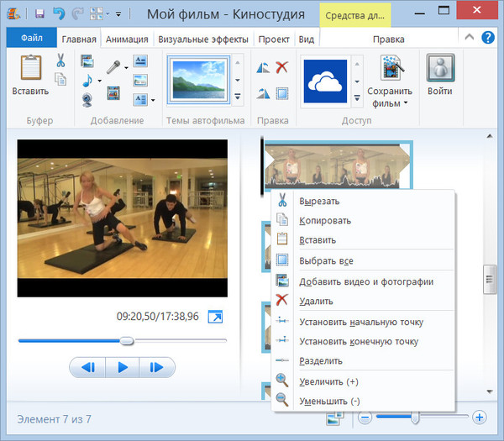Screen dimensions: 504x441
Task: Click the music note add music icon
Action: (x=87, y=81)
